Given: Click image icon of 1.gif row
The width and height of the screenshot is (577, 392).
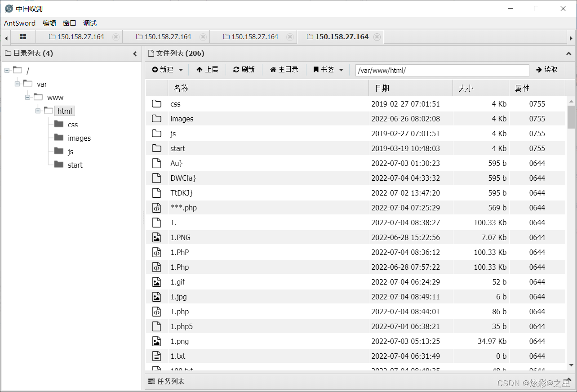Looking at the screenshot, I should 156,282.
